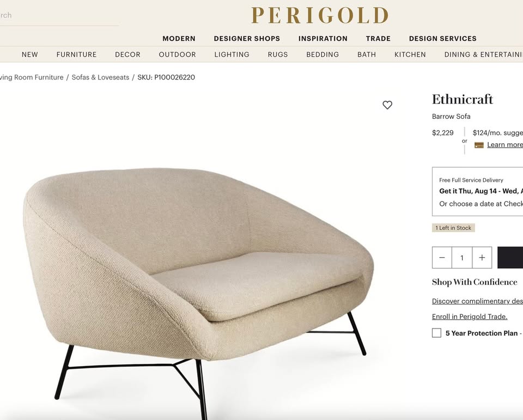Click the dark add to cart button
This screenshot has width=523, height=420.
click(x=510, y=258)
